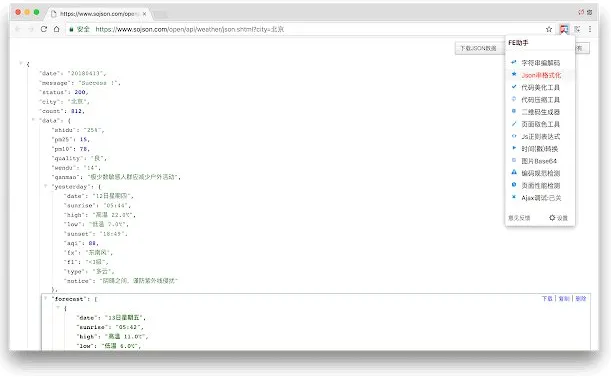Image resolution: width=611 pixels, height=377 pixels.
Task: Click the "pm10": 78 line
Action: [x=71, y=149]
